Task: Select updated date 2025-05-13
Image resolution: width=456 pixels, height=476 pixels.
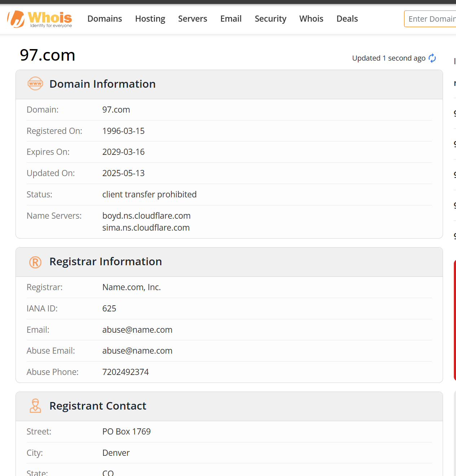Action: 123,173
